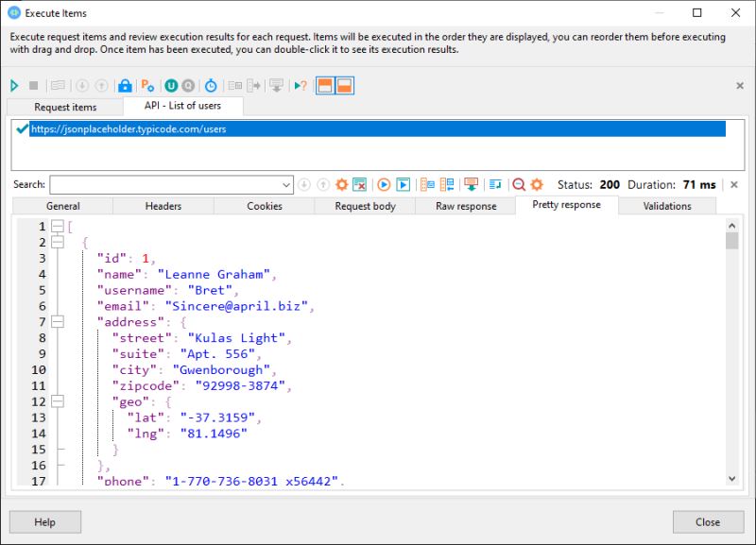
Task: Click find next up arrow near search box
Action: (x=323, y=184)
